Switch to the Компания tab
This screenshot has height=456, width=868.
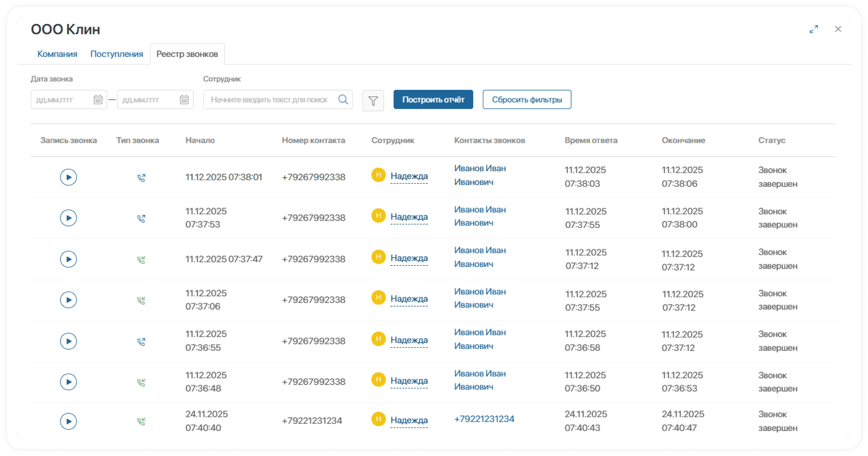[x=57, y=54]
